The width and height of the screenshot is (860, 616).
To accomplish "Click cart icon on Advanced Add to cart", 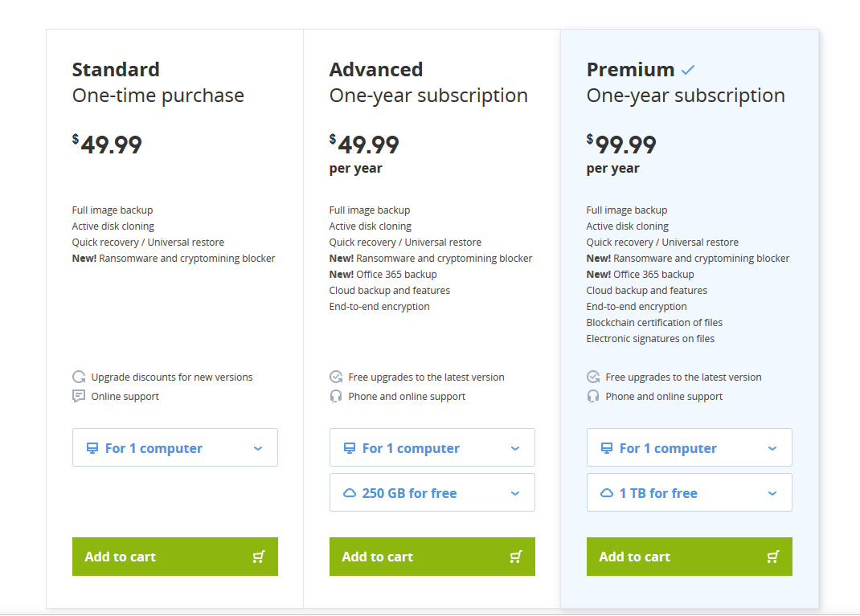I will coord(515,557).
